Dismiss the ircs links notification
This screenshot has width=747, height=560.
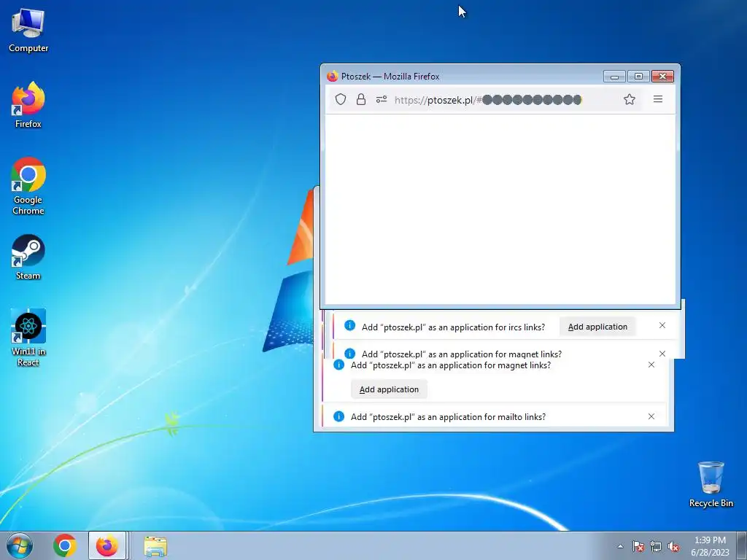point(662,325)
